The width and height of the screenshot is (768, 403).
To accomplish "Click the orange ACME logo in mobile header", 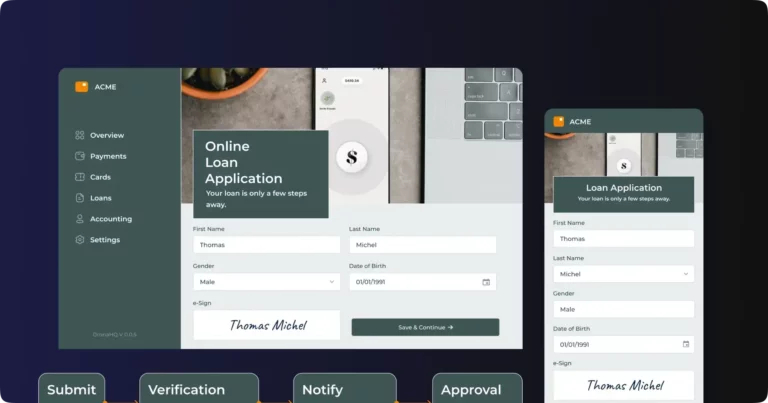I will (x=560, y=122).
